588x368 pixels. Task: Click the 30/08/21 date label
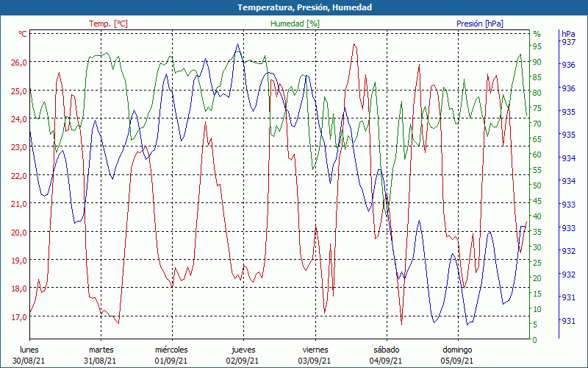[29, 361]
